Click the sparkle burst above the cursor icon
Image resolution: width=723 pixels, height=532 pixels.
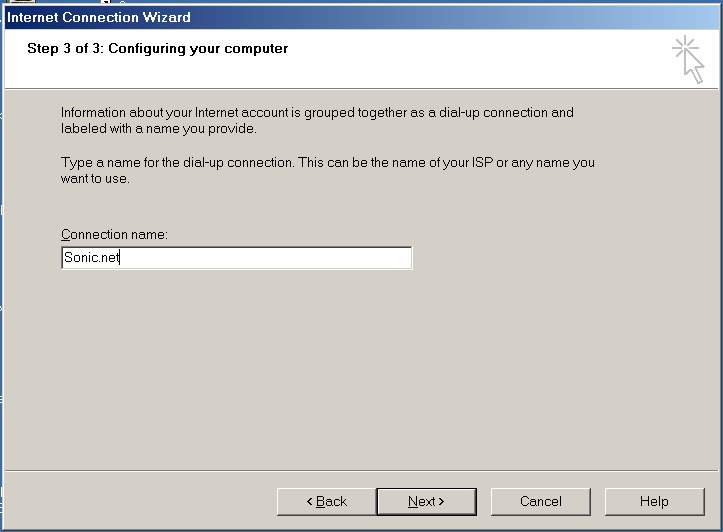tap(683, 47)
